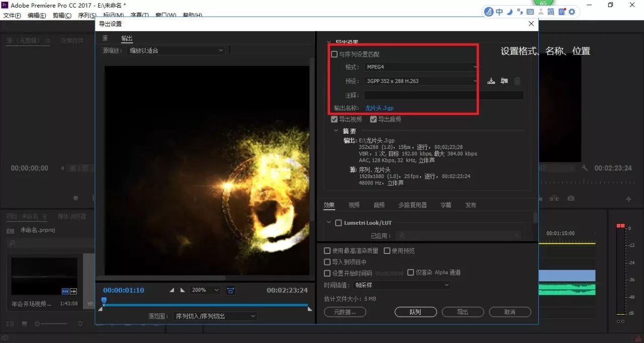The height and width of the screenshot is (343, 644).
Task: Click the import preset icon
Action: click(x=504, y=81)
